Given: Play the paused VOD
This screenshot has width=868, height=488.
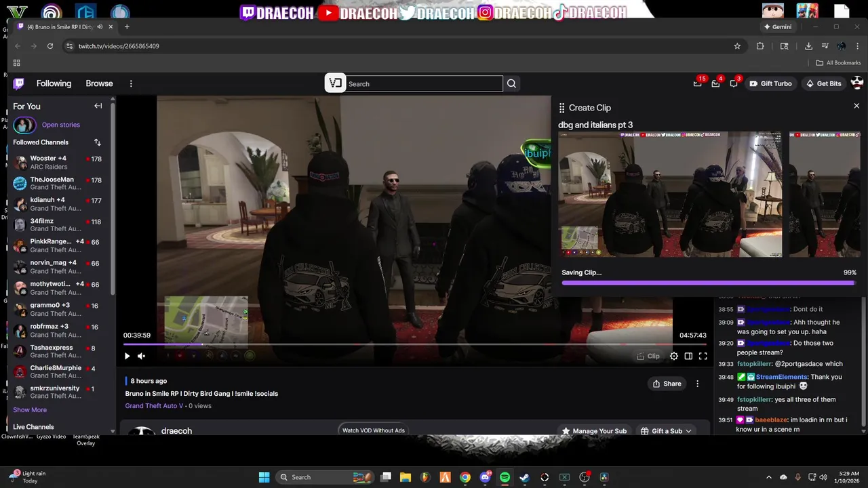Looking at the screenshot, I should (x=127, y=356).
